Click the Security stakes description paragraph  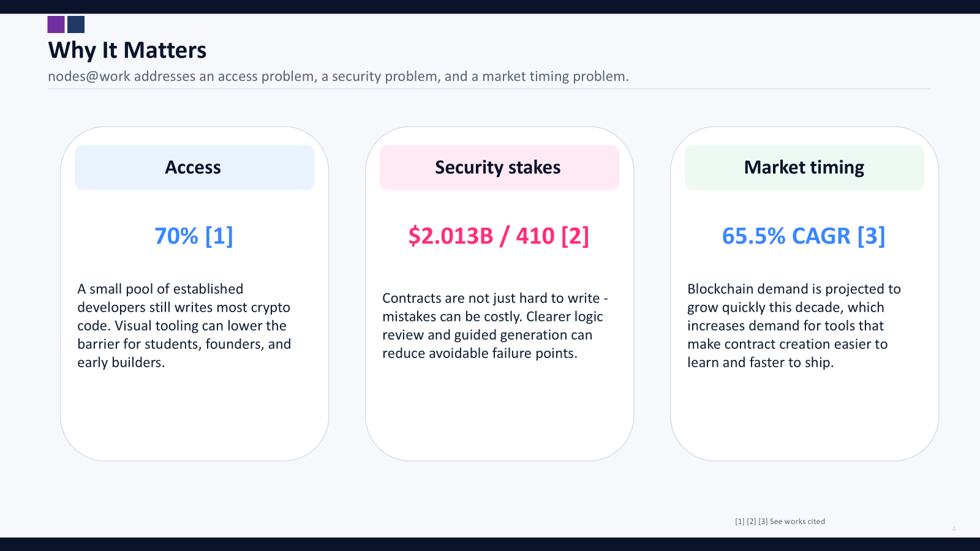click(495, 326)
